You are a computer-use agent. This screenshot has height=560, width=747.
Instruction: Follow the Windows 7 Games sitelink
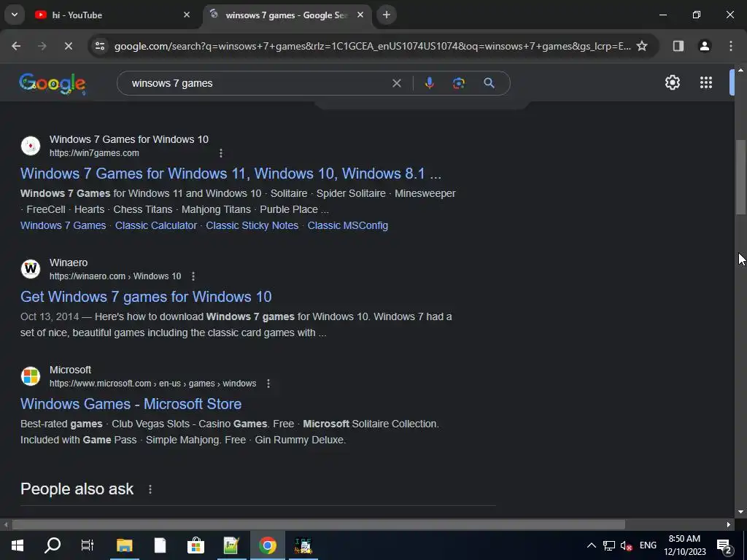63,225
